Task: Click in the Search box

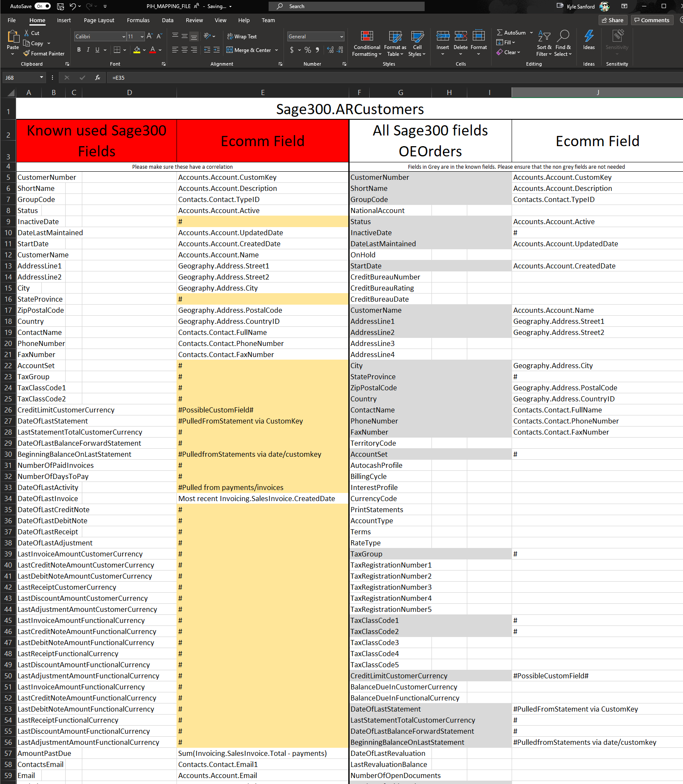Action: point(346,6)
